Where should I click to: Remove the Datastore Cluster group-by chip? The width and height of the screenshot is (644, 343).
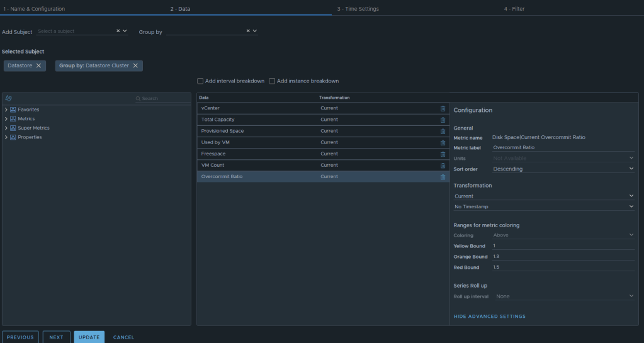coord(135,65)
